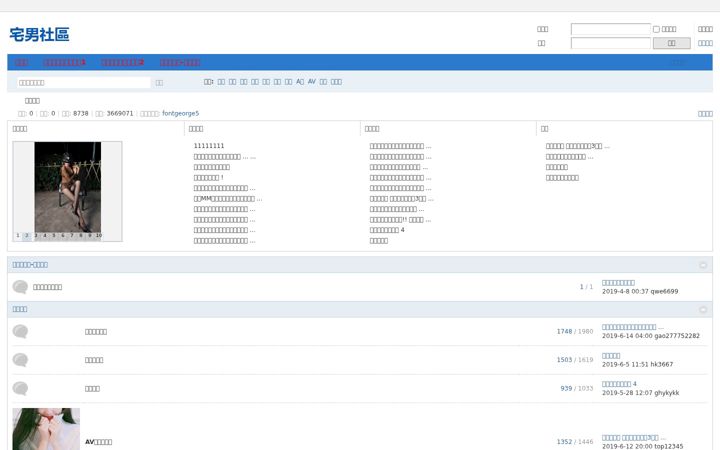This screenshot has width=720, height=450.
Task: Focus the username field in the login form
Action: coord(611,29)
